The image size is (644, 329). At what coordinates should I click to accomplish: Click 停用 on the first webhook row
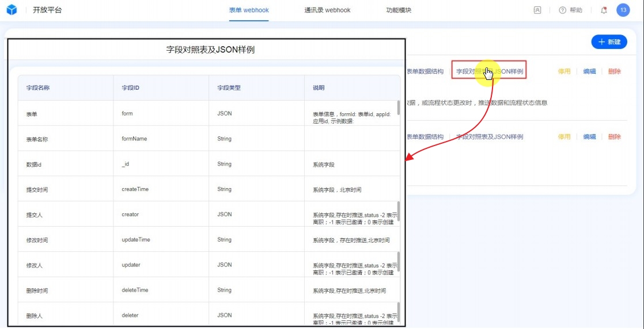(564, 71)
